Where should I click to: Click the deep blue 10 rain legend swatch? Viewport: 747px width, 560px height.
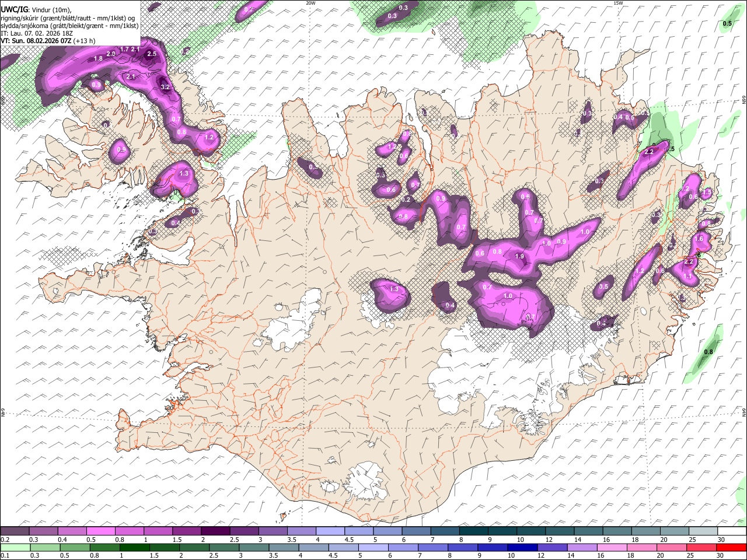pos(522,547)
